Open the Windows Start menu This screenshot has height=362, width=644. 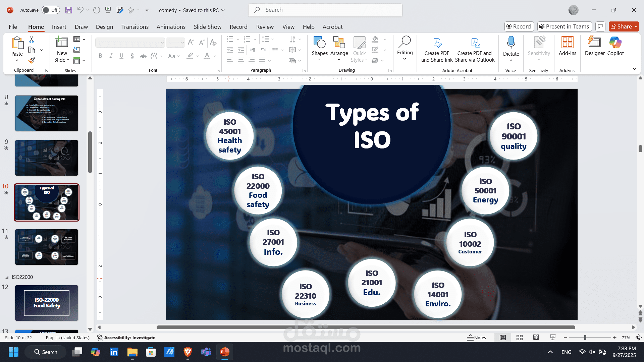coord(13,352)
